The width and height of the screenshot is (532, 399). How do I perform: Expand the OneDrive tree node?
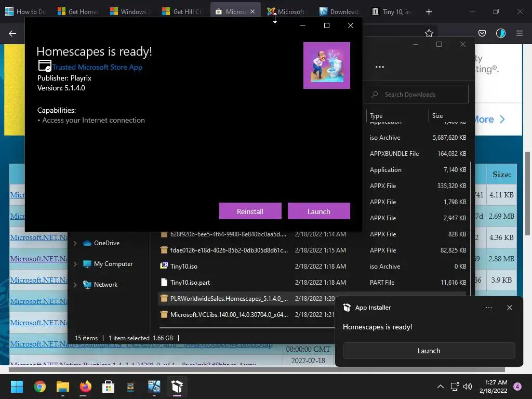[75, 243]
